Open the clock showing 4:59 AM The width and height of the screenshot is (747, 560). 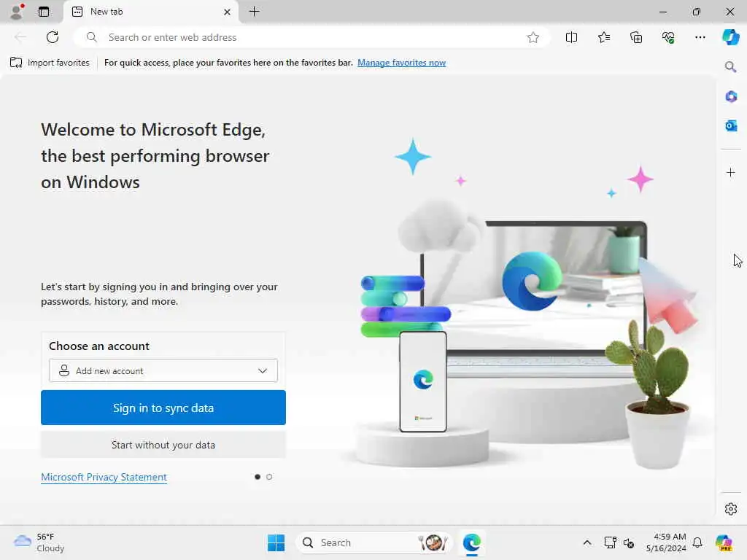666,542
